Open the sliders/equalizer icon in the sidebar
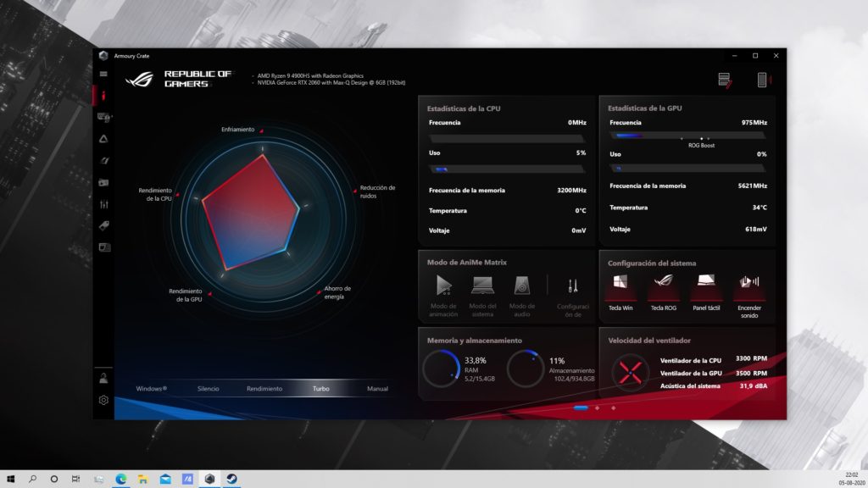This screenshot has width=868, height=488. [x=103, y=204]
